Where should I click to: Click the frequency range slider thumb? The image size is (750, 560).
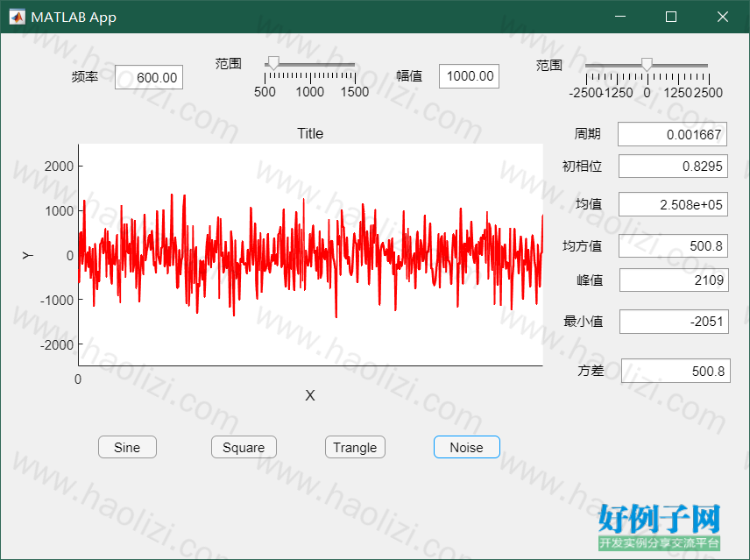coord(273,62)
